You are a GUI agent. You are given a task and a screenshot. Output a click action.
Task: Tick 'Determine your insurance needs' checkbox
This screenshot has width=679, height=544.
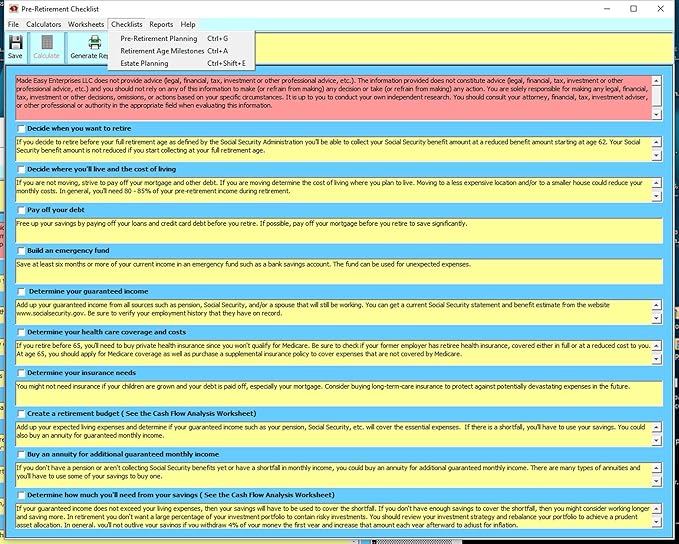pyautogui.click(x=21, y=373)
